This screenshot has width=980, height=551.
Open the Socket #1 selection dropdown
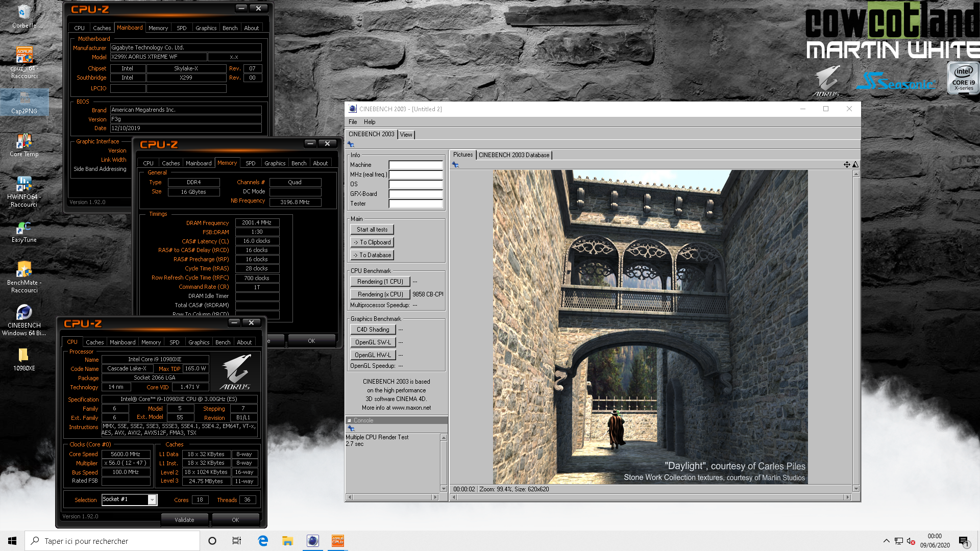click(x=152, y=500)
